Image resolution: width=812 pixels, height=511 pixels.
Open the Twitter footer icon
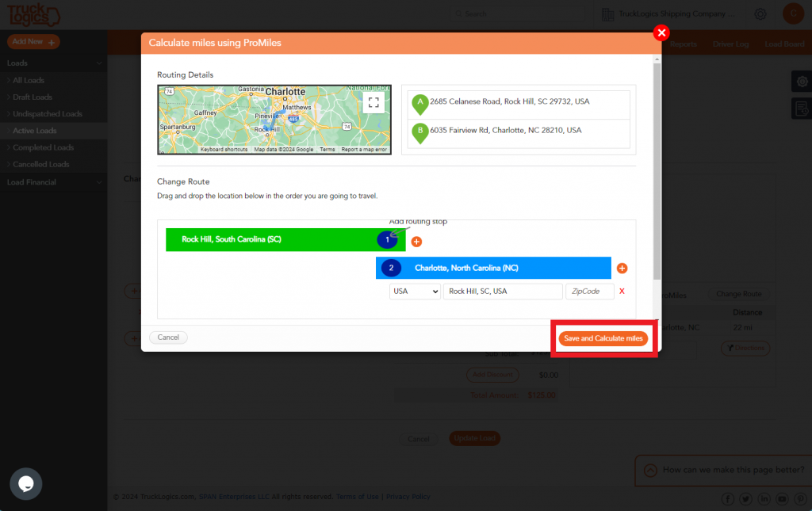coord(745,498)
